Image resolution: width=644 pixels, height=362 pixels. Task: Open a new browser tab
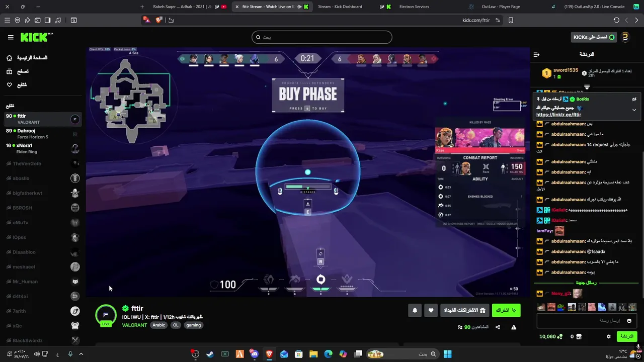(x=142, y=7)
